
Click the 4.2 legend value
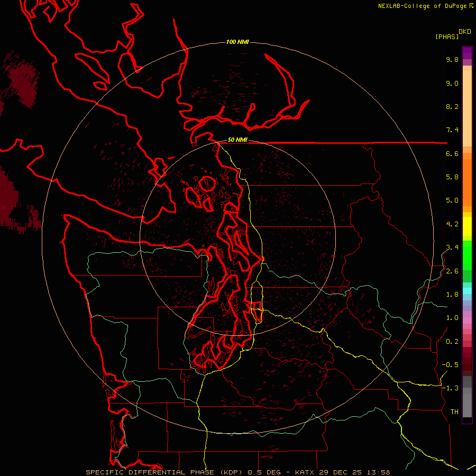tap(452, 224)
